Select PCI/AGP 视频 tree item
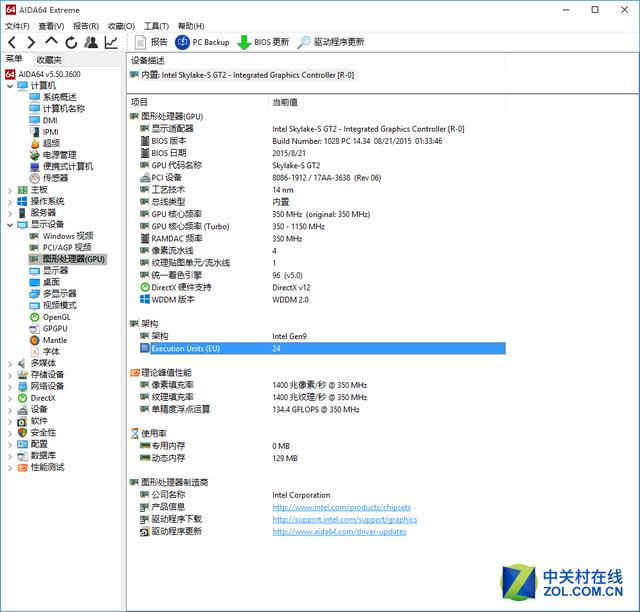Image resolution: width=640 pixels, height=612 pixels. click(x=60, y=247)
